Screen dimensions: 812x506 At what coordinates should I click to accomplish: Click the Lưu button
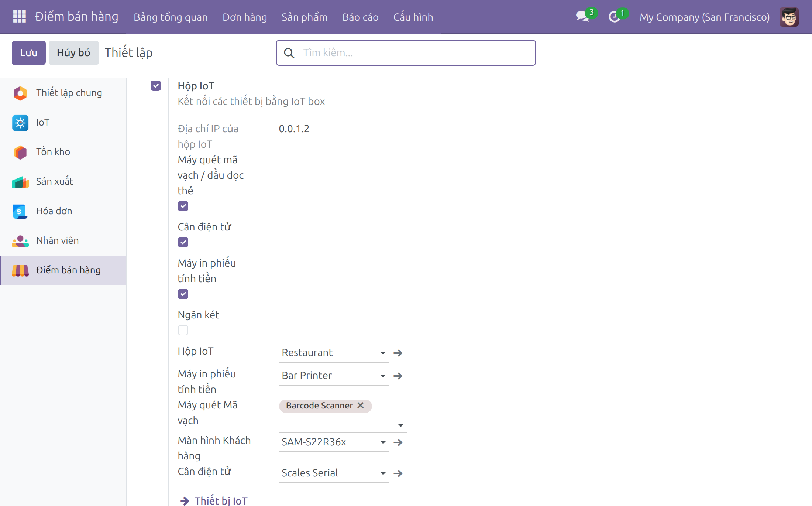pos(29,53)
